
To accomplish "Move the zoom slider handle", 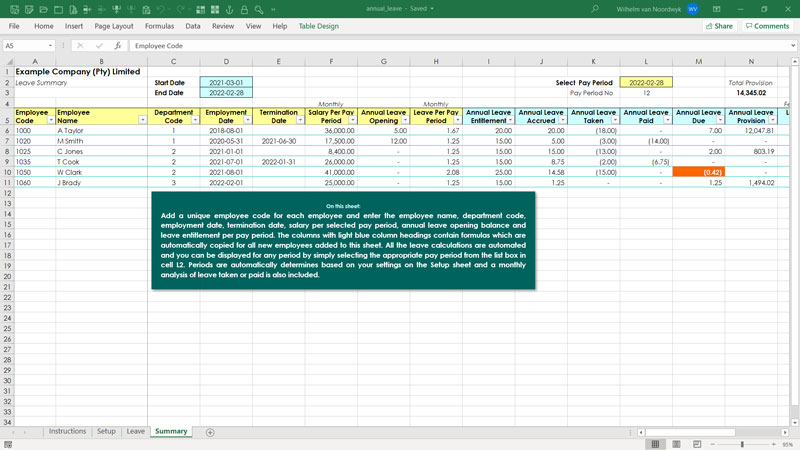I will (742, 444).
